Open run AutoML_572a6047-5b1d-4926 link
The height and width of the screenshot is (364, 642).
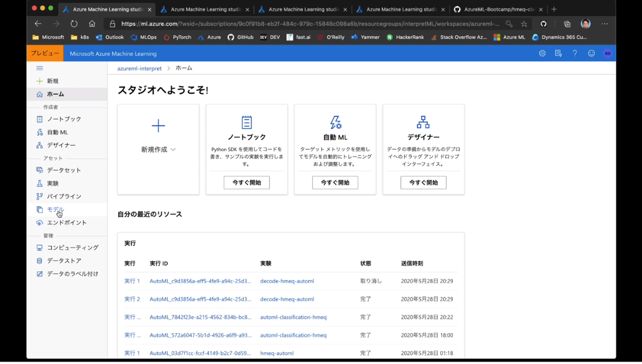click(200, 335)
